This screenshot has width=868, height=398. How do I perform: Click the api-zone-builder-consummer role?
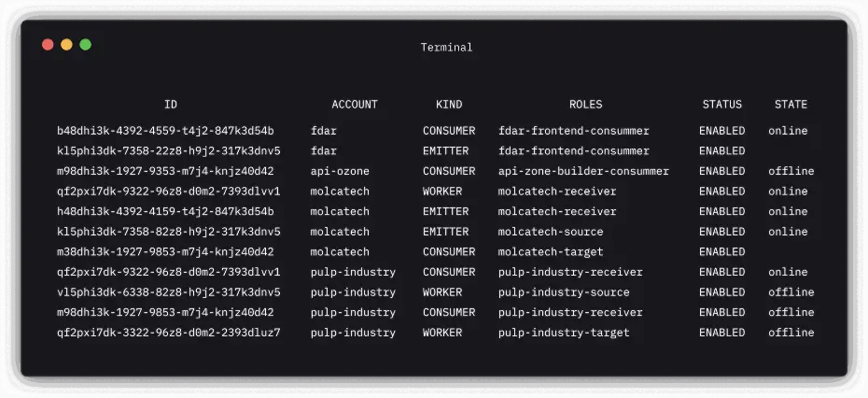tap(583, 171)
